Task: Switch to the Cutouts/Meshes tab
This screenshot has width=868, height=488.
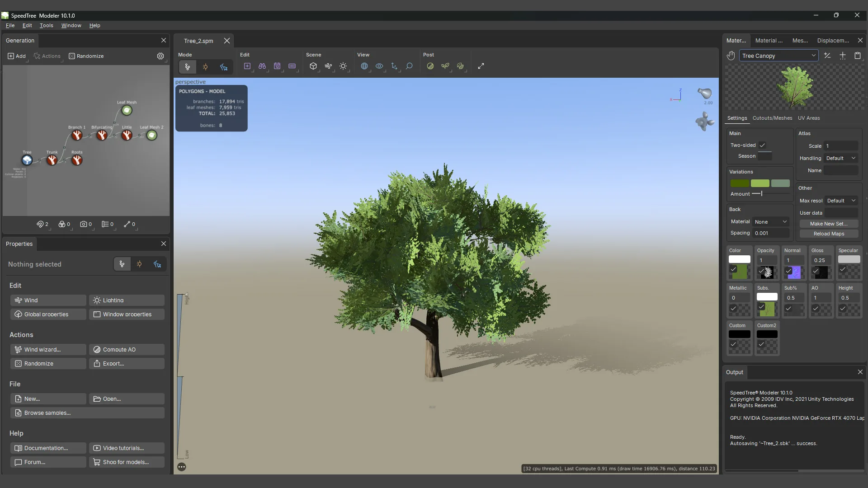Action: 772,118
